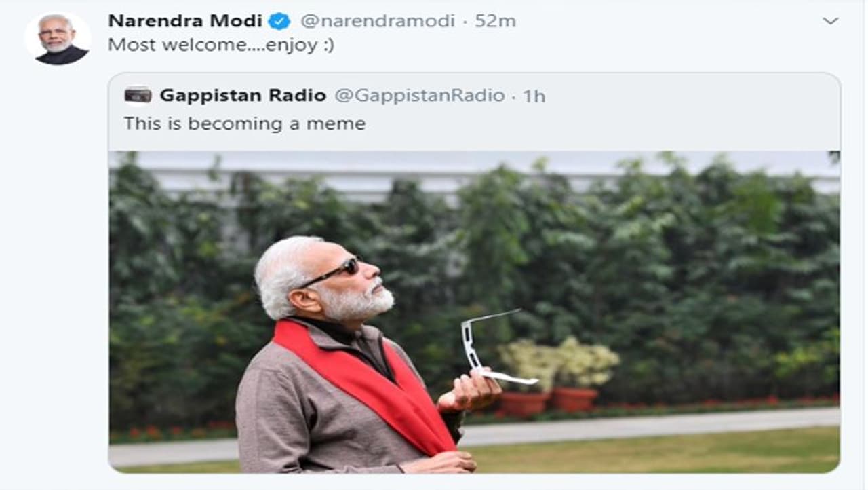Click the 1h quoted tweet timestamp
This screenshot has height=490, width=868.
534,96
